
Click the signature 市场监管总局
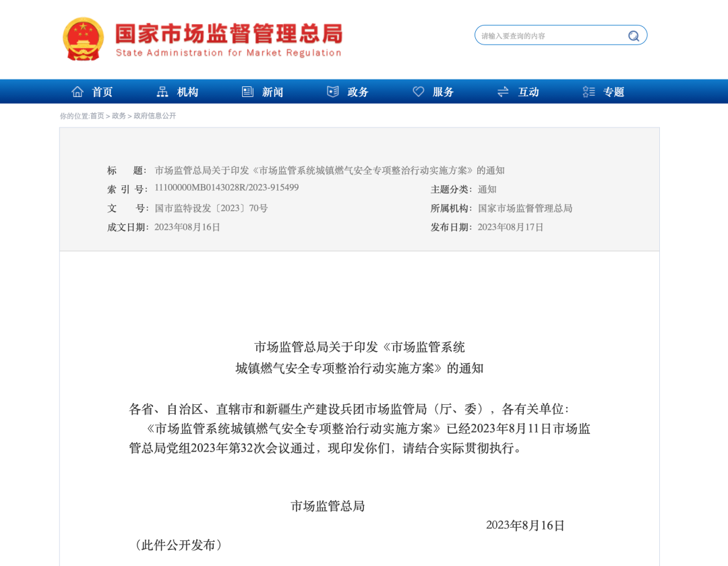(328, 505)
